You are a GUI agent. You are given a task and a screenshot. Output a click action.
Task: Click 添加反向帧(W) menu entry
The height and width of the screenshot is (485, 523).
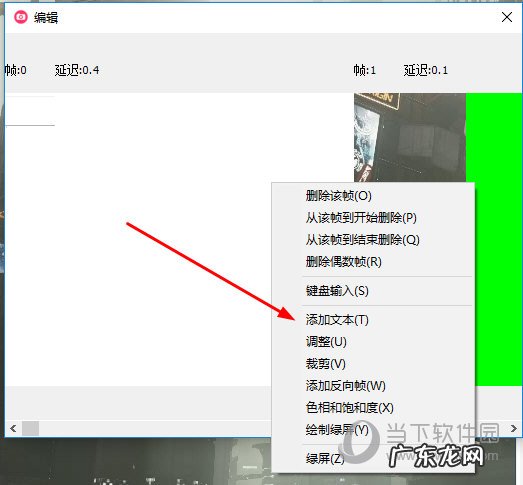373,386
